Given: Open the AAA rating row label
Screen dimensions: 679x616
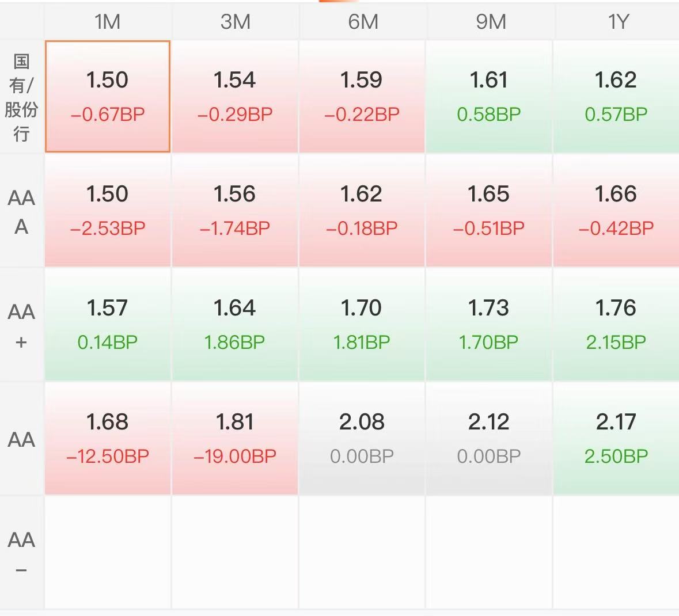Looking at the screenshot, I should [22, 211].
